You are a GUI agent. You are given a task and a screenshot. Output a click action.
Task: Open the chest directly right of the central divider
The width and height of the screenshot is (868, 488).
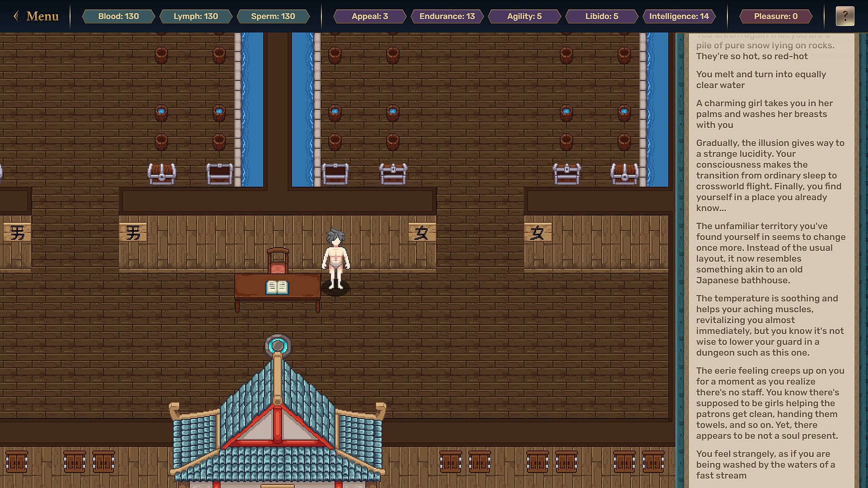[335, 174]
